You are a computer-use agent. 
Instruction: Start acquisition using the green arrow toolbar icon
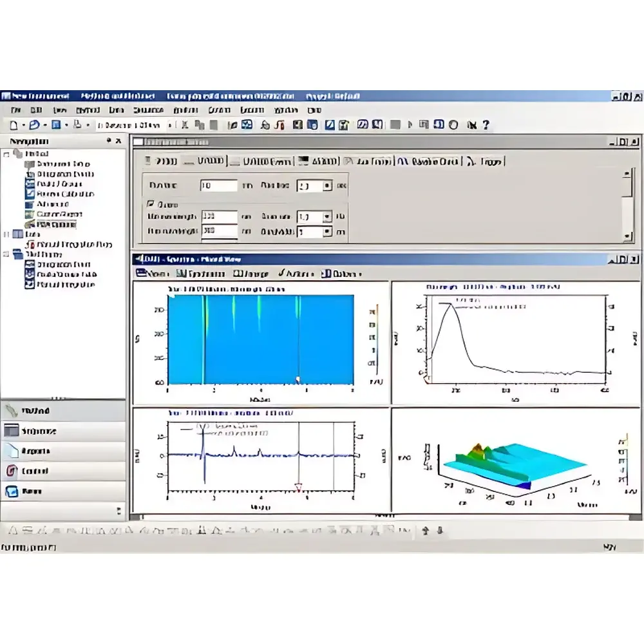click(x=410, y=124)
